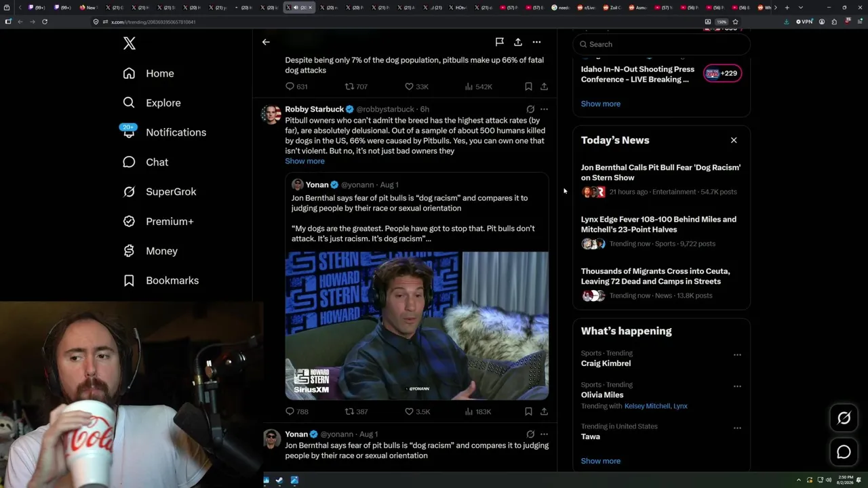Open SuperGrok from the sidebar
This screenshot has height=488, width=868.
coord(159,192)
